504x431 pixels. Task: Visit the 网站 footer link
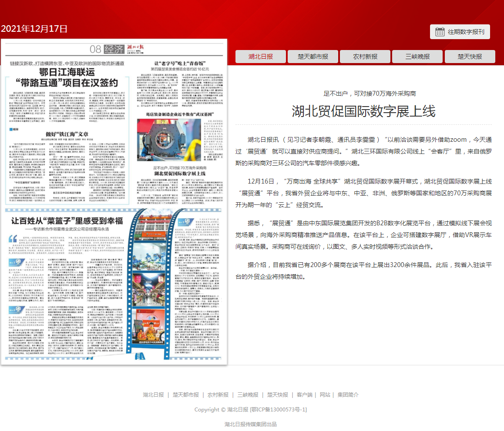[325, 395]
